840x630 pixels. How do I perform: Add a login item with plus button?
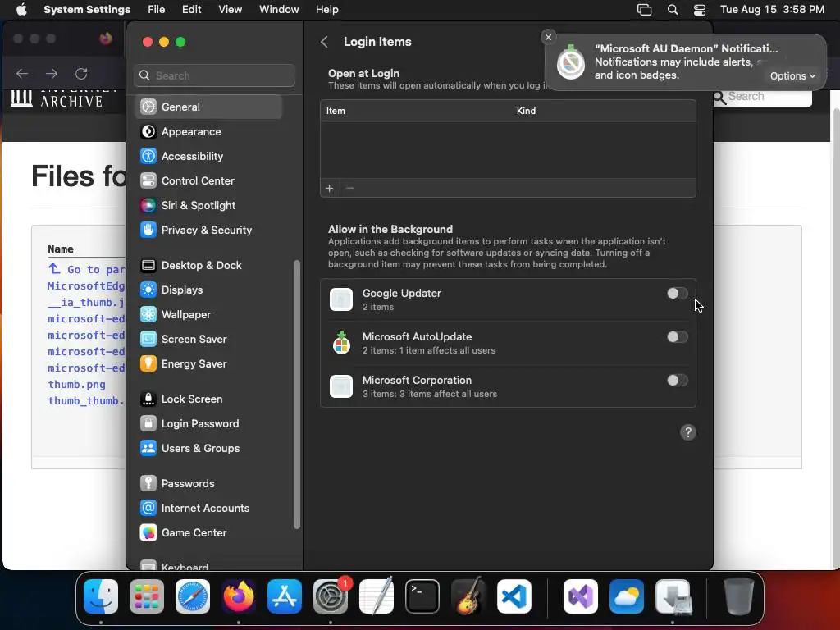coord(330,188)
